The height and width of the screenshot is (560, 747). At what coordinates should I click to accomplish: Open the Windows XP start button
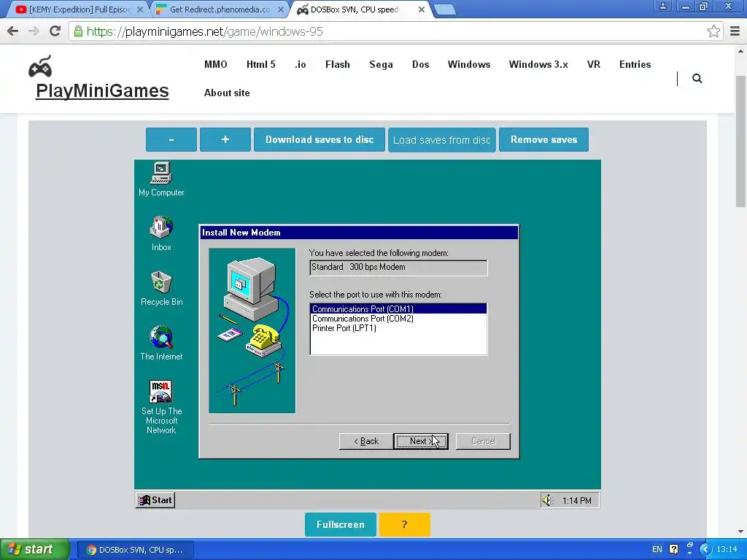[x=35, y=549]
